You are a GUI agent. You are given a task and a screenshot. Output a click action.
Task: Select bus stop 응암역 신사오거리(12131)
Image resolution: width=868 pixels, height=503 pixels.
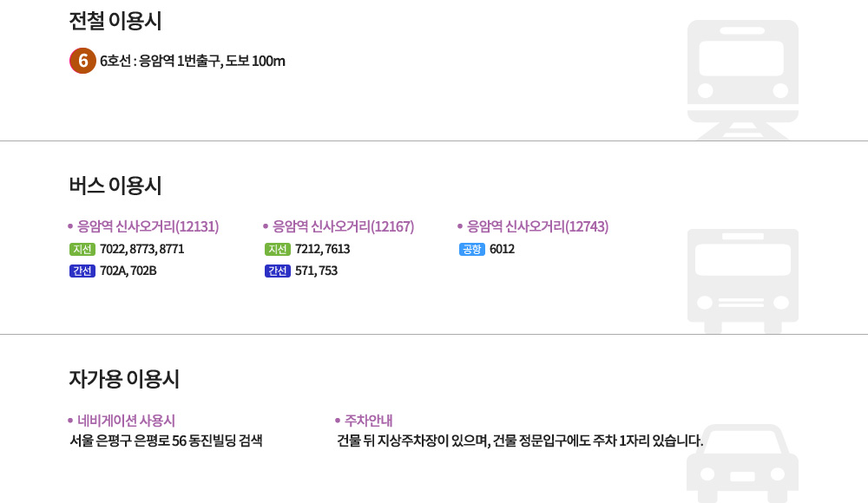coord(148,226)
